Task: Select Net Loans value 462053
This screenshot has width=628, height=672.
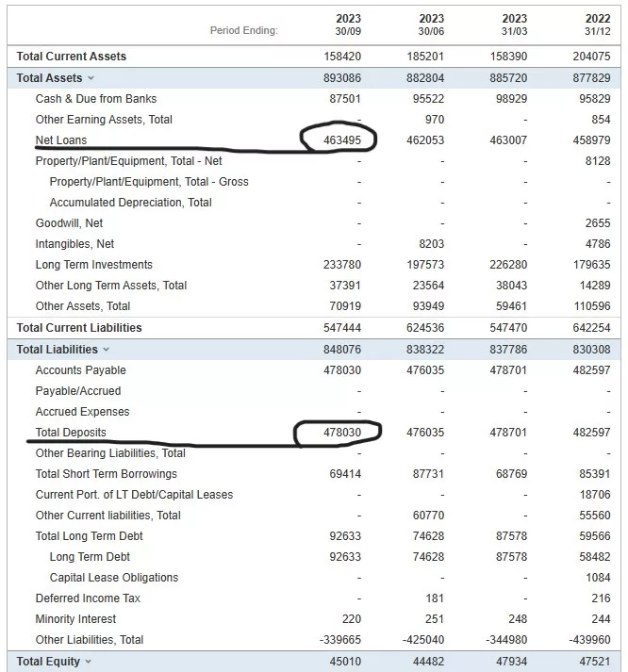Action: [x=425, y=140]
